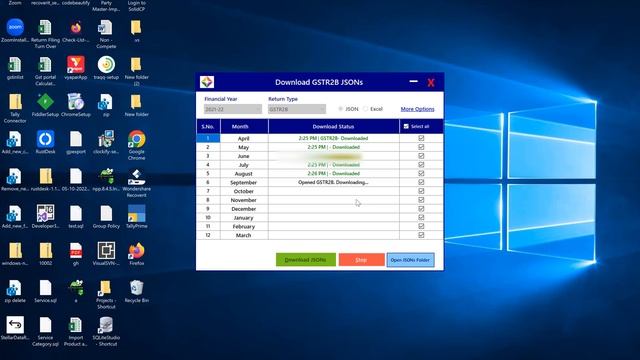The height and width of the screenshot is (360, 640).
Task: Select the test.sql file icon
Action: [x=76, y=213]
